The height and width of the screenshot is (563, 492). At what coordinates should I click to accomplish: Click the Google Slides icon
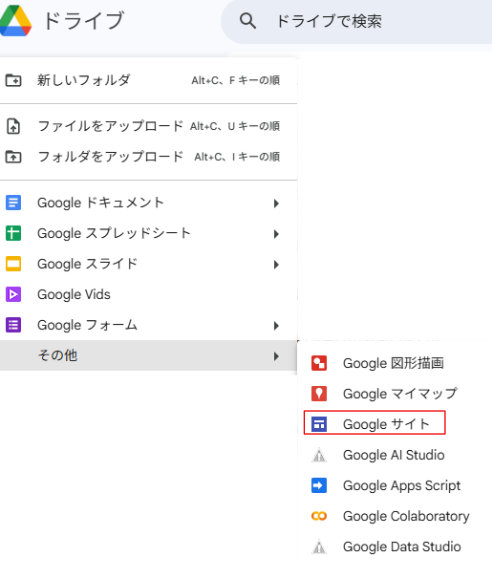[x=13, y=264]
